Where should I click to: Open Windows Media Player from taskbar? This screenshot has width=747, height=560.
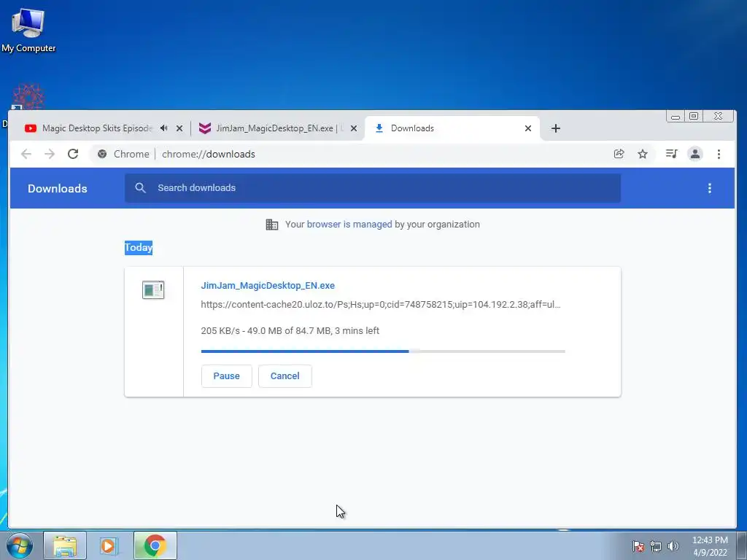[x=108, y=545]
